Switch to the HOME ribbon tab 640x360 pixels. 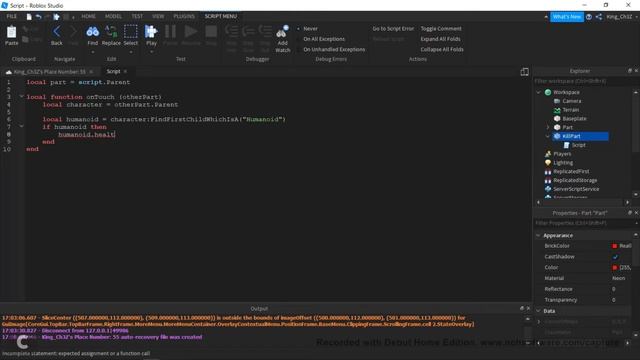pos(88,16)
